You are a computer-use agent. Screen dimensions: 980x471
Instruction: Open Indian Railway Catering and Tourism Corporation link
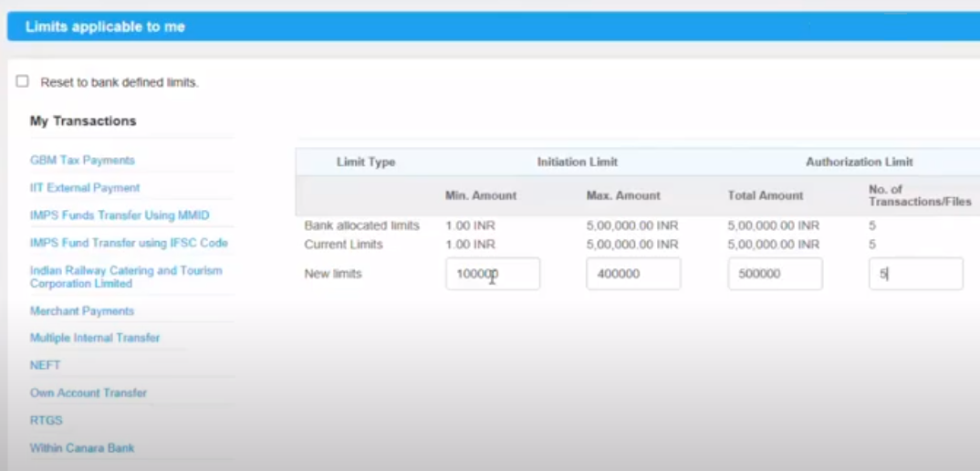(126, 277)
